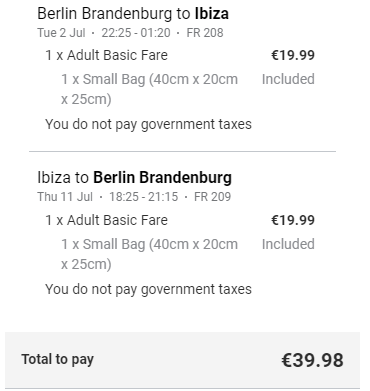Click the 18:25 - 21:15 return times
Screen dimensions: 370x391
pos(144,197)
